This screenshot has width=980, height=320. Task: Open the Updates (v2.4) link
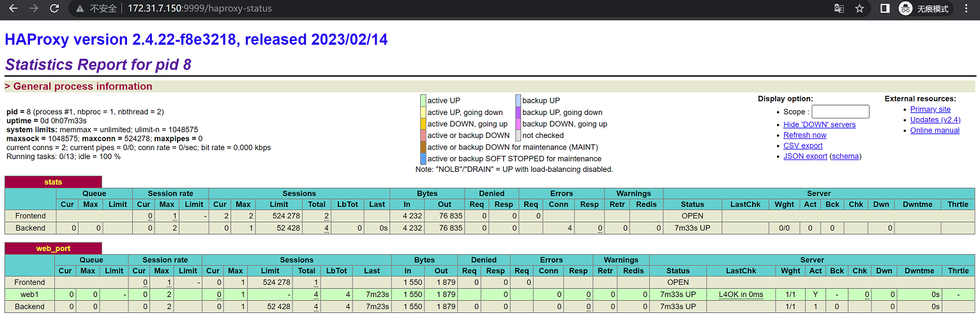[935, 119]
